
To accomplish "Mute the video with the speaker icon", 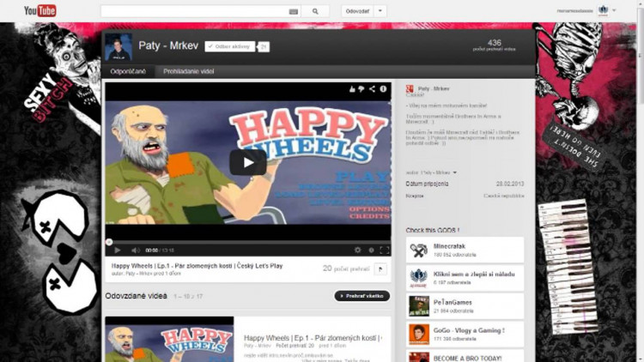I will pyautogui.click(x=135, y=250).
